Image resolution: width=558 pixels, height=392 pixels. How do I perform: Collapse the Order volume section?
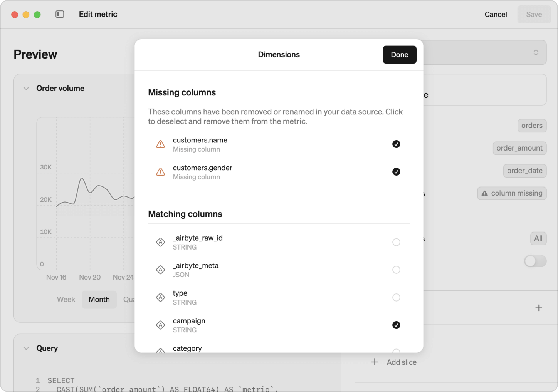pyautogui.click(x=25, y=88)
